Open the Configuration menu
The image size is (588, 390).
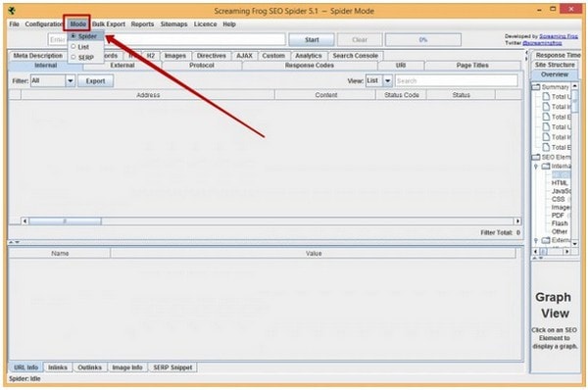(x=44, y=24)
